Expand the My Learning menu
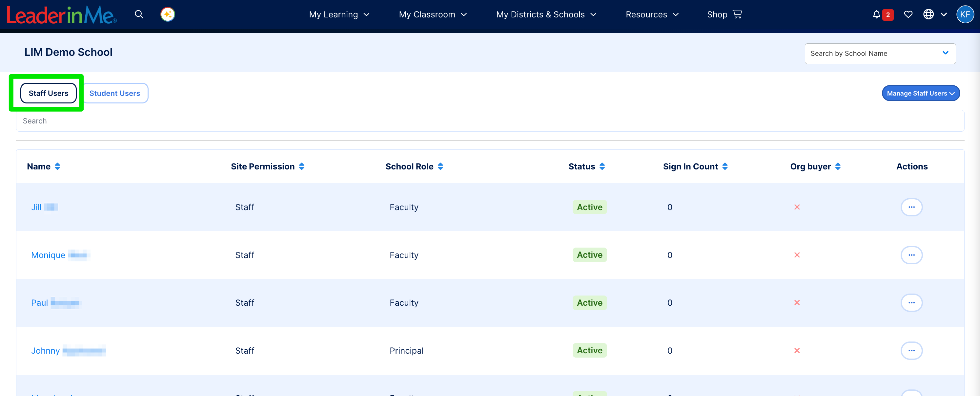Viewport: 980px width, 396px height. 339,14
